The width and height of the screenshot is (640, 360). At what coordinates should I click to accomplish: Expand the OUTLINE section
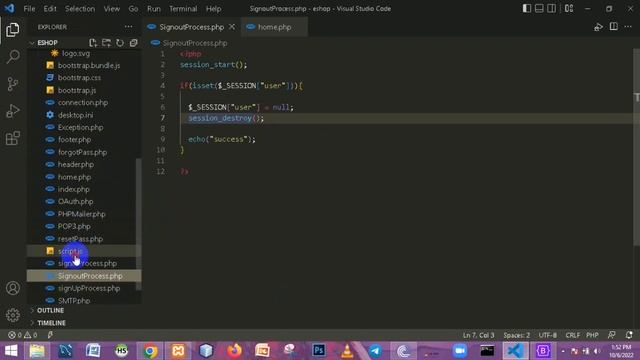[85, 311]
